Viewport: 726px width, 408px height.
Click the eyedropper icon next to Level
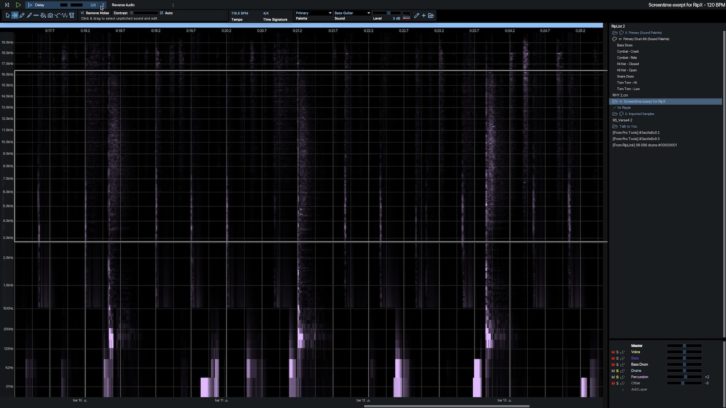(417, 16)
